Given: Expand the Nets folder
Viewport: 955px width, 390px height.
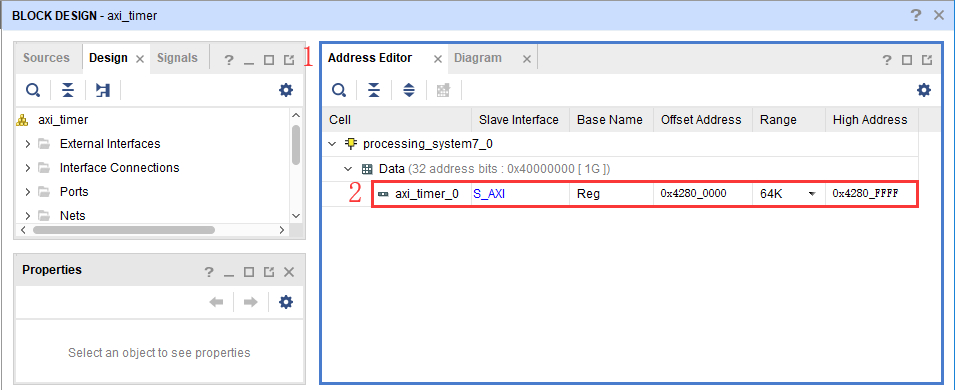Looking at the screenshot, I should 27,216.
